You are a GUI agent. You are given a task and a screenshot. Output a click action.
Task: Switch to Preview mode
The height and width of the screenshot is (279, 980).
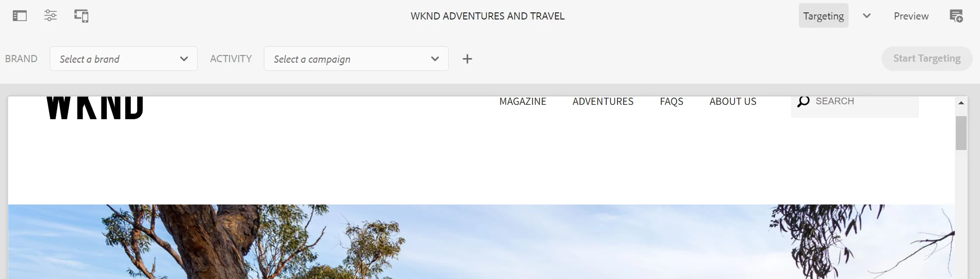point(911,16)
